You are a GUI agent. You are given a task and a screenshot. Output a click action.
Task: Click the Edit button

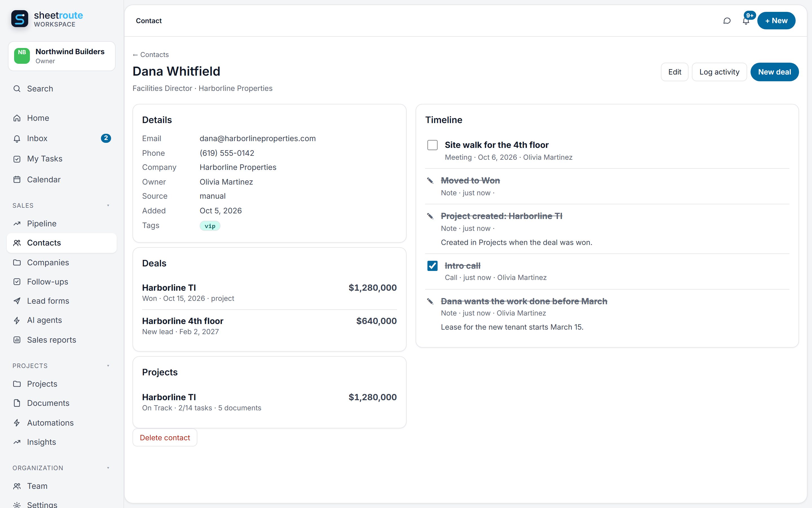pos(674,72)
